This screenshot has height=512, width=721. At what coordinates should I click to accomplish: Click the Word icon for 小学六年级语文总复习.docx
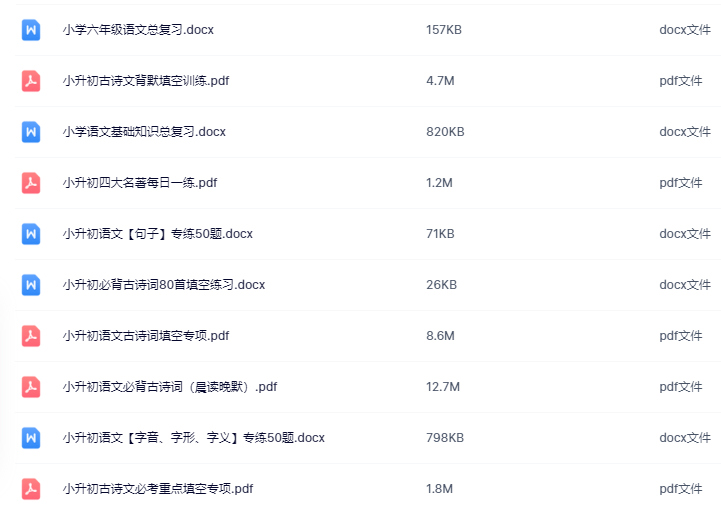coord(31,30)
